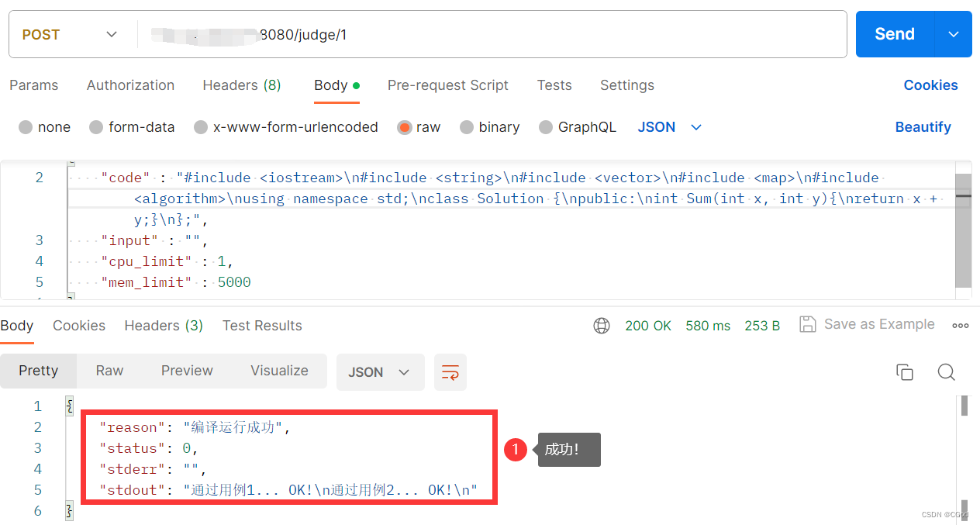Click the "status" key in response
The width and height of the screenshot is (980, 525).
coord(133,448)
